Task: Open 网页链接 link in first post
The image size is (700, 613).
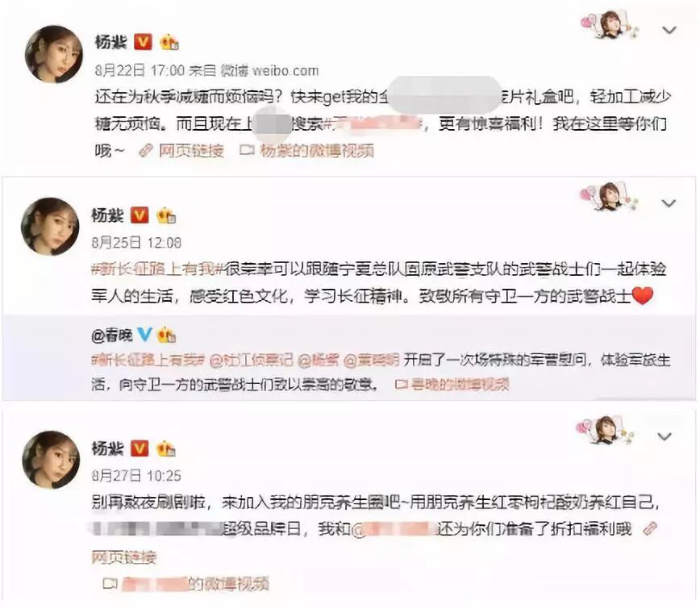Action: pyautogui.click(x=181, y=151)
